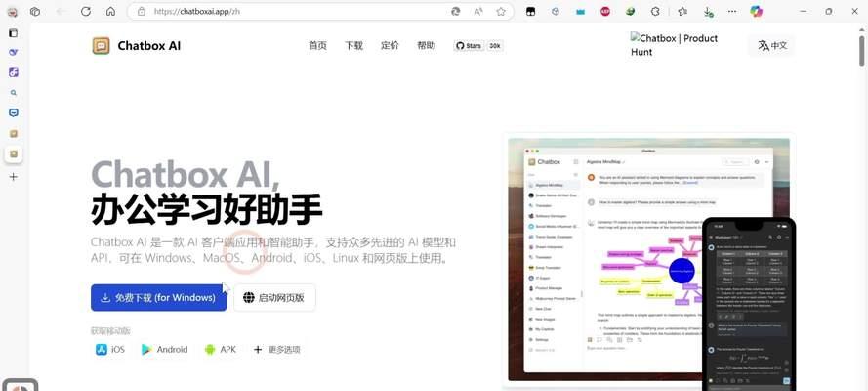Open the extensions puzzle piece icon
The width and height of the screenshot is (868, 391).
coord(655,11)
